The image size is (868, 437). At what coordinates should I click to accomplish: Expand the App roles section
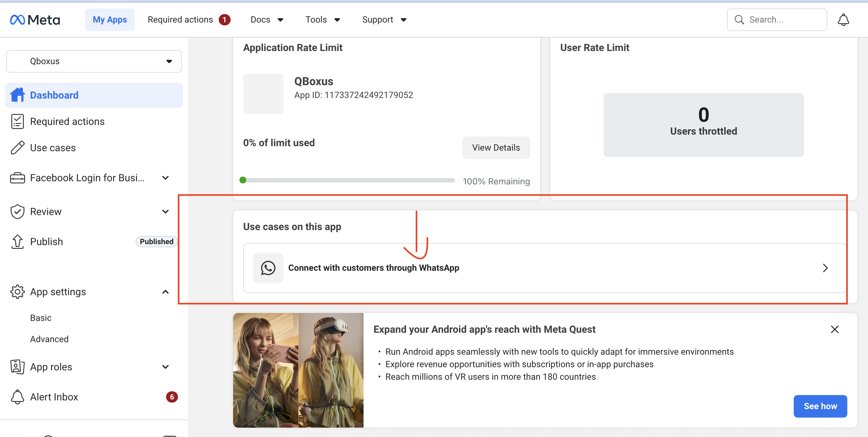(165, 367)
